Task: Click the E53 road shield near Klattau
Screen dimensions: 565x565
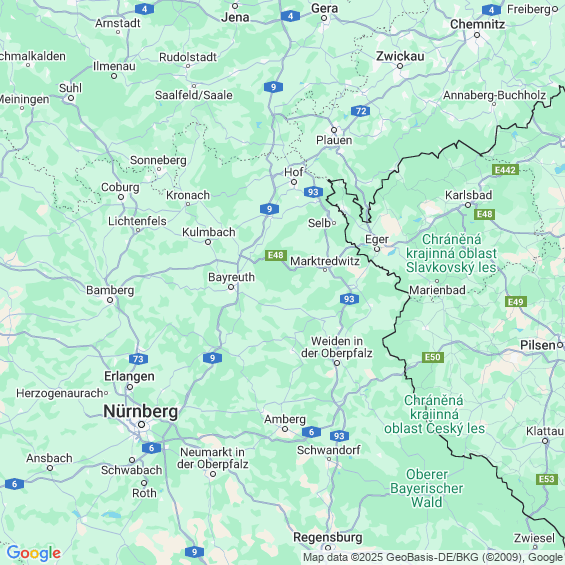Action: pyautogui.click(x=547, y=479)
